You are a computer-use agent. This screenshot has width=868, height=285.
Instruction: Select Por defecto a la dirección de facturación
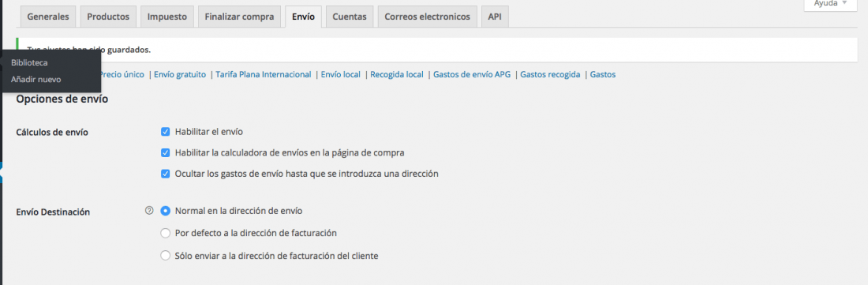165,233
